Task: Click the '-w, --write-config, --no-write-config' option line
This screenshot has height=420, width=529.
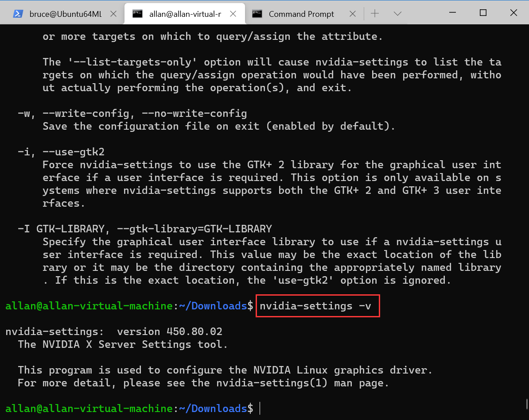Action: (x=132, y=114)
